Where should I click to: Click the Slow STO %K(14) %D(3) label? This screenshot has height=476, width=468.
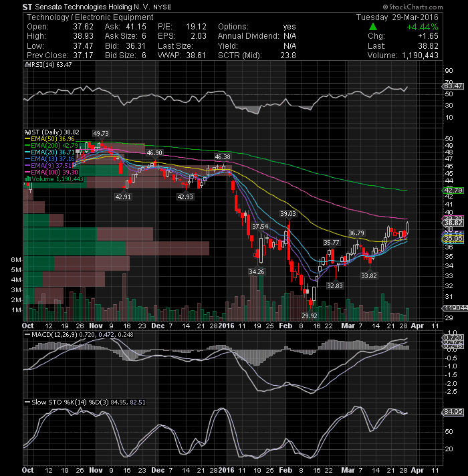point(70,402)
